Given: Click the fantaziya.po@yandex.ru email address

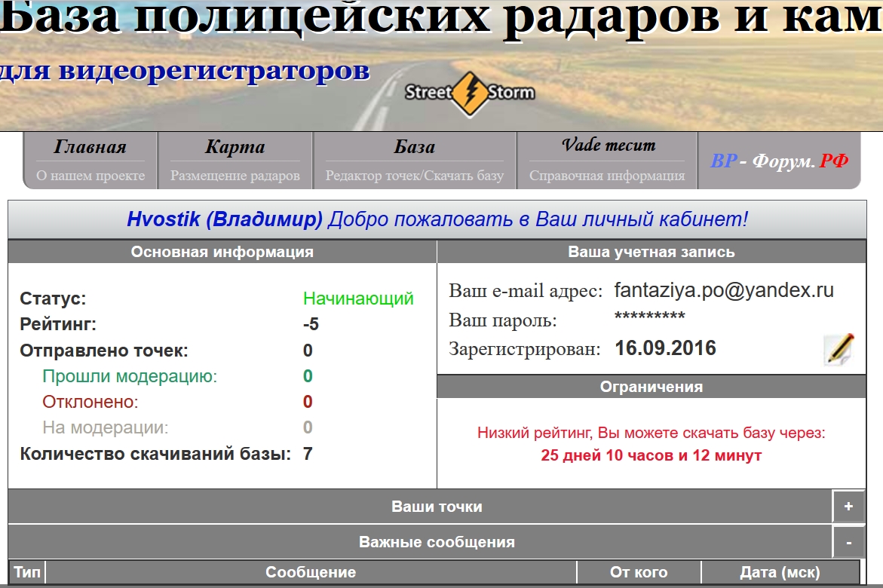Looking at the screenshot, I should (724, 290).
